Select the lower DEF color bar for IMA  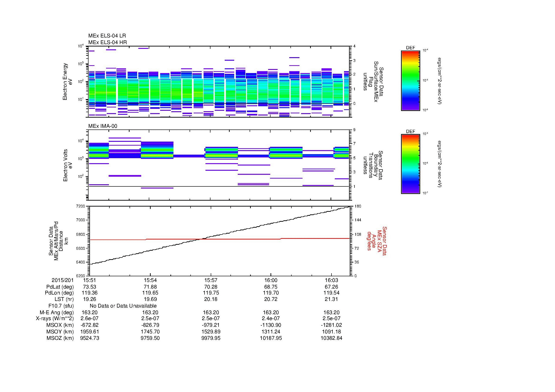pos(410,164)
